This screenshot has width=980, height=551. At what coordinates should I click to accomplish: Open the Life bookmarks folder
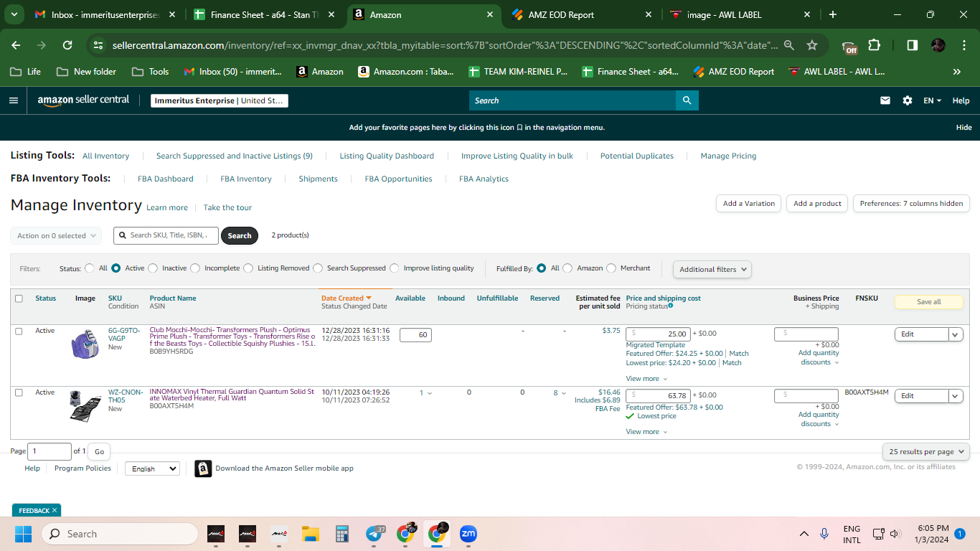coord(25,72)
